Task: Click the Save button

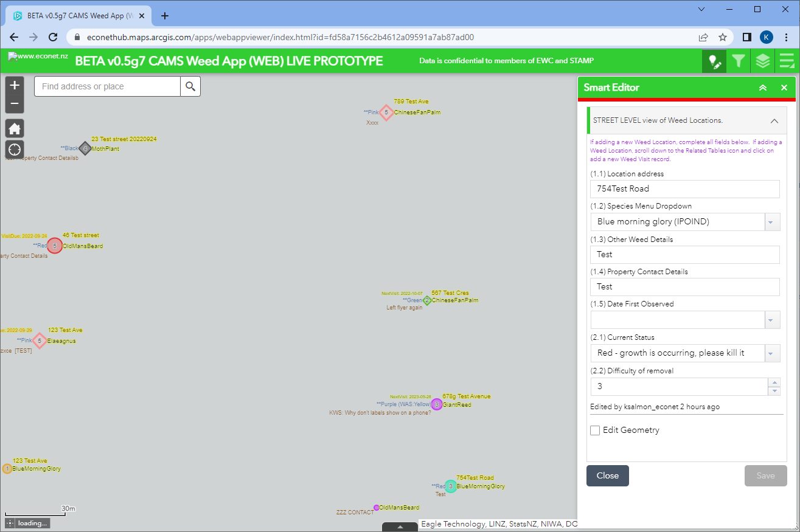Action: 765,475
